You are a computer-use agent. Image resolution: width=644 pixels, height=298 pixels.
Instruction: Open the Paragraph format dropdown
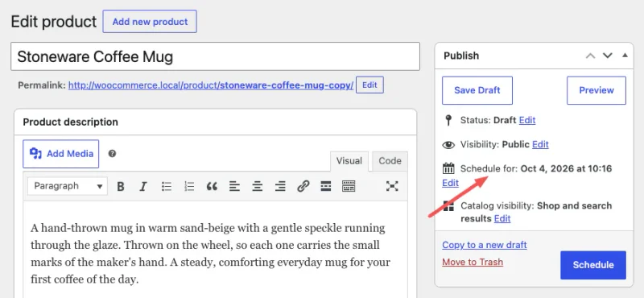(x=68, y=186)
